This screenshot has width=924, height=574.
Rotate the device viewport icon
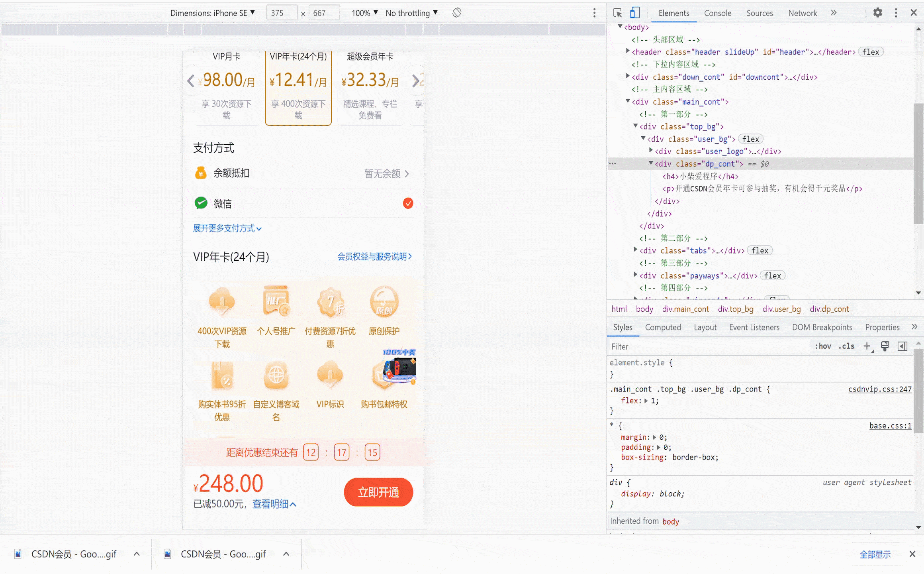click(x=457, y=13)
